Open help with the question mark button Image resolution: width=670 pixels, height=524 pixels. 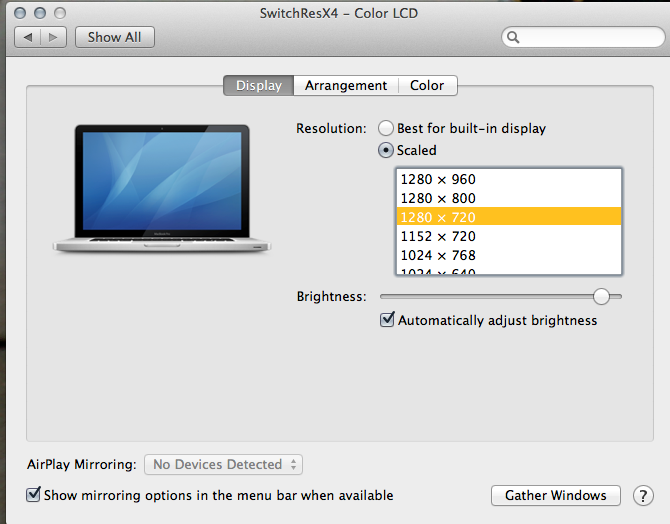point(643,496)
